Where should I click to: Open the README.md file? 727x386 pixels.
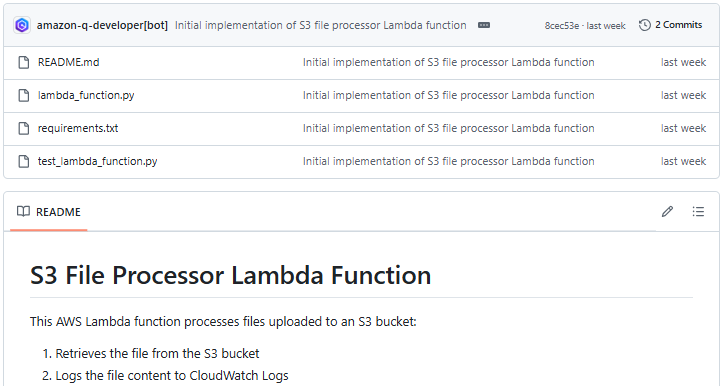(69, 62)
